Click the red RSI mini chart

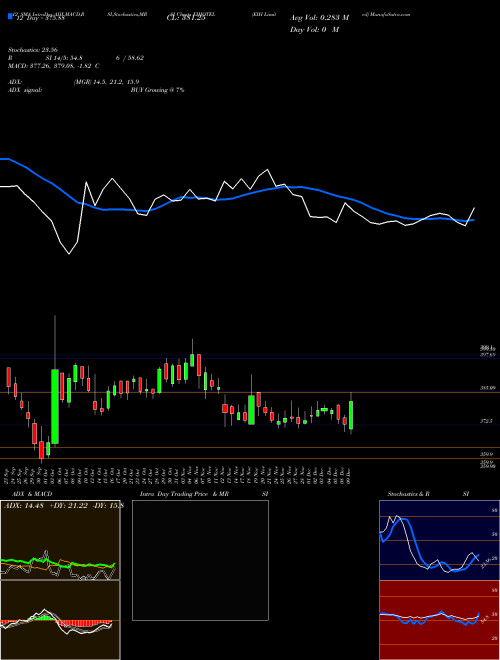[x=439, y=620]
